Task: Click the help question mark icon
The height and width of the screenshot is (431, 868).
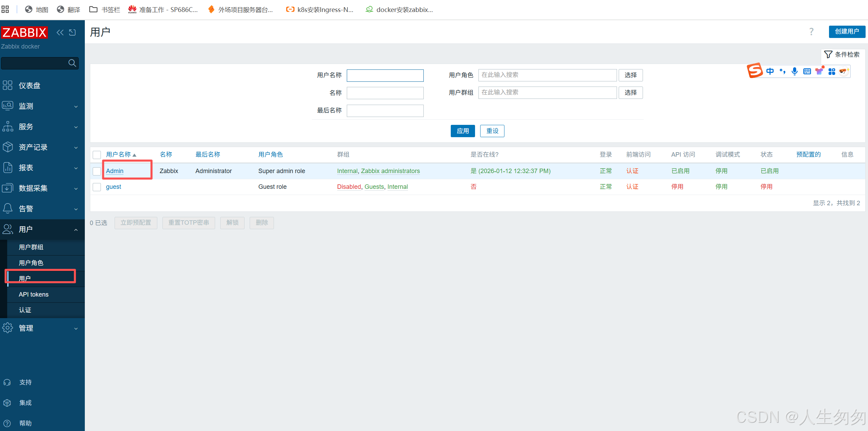Action: pos(811,32)
